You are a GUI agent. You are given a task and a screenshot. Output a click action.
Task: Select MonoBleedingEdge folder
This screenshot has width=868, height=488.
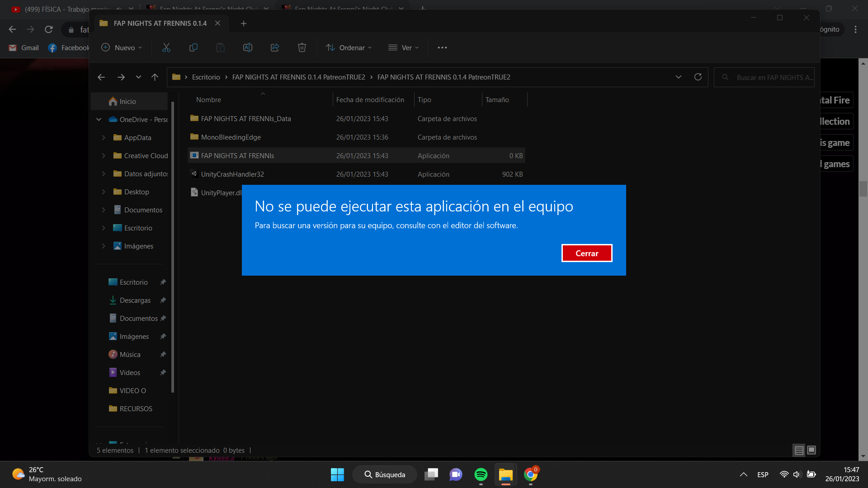(356, 137)
